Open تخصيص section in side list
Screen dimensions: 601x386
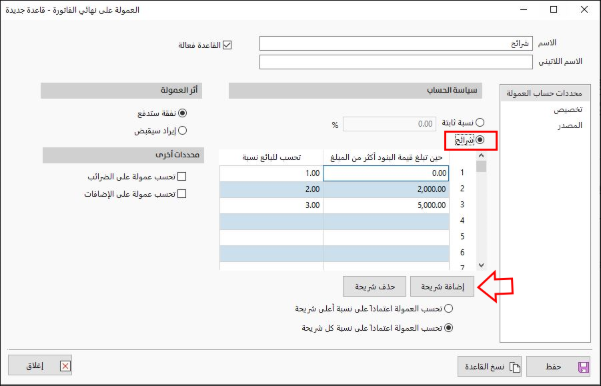[568, 110]
